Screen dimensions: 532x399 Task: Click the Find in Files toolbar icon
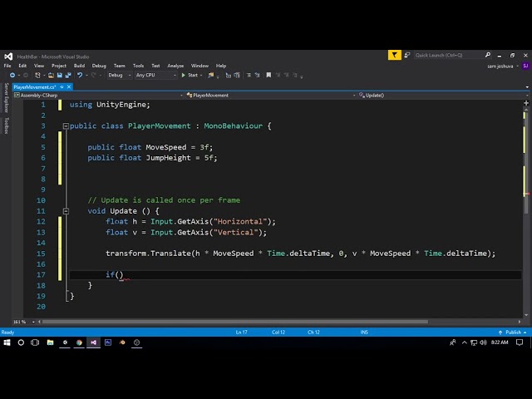211,76
